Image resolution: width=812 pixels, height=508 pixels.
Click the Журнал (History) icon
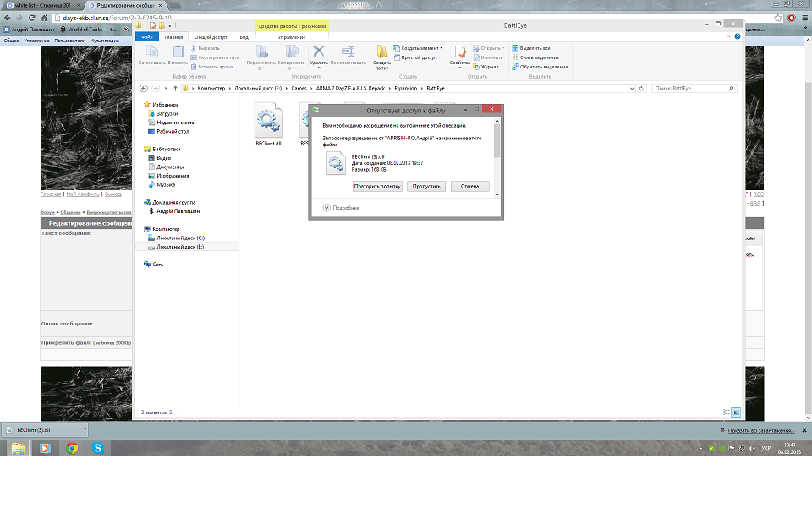click(x=486, y=67)
